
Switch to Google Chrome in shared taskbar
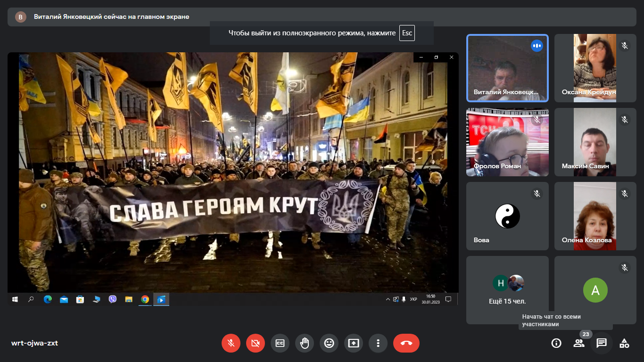[x=145, y=299]
